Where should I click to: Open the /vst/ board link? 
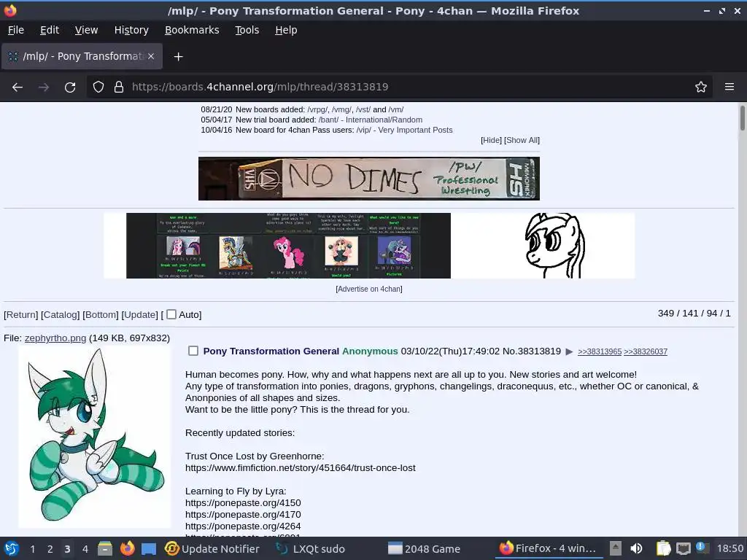[363, 109]
